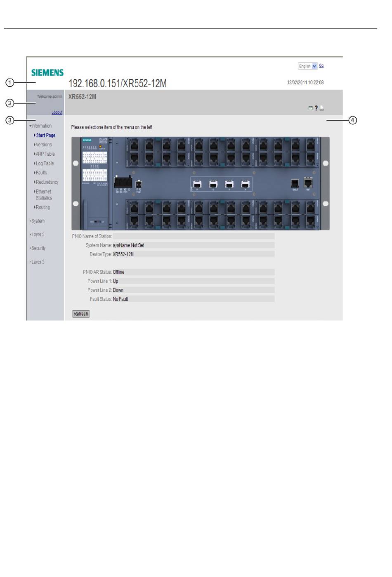Viewport: 392px width, 577px height.
Task: Open the Faults menu item
Action: coord(40,173)
